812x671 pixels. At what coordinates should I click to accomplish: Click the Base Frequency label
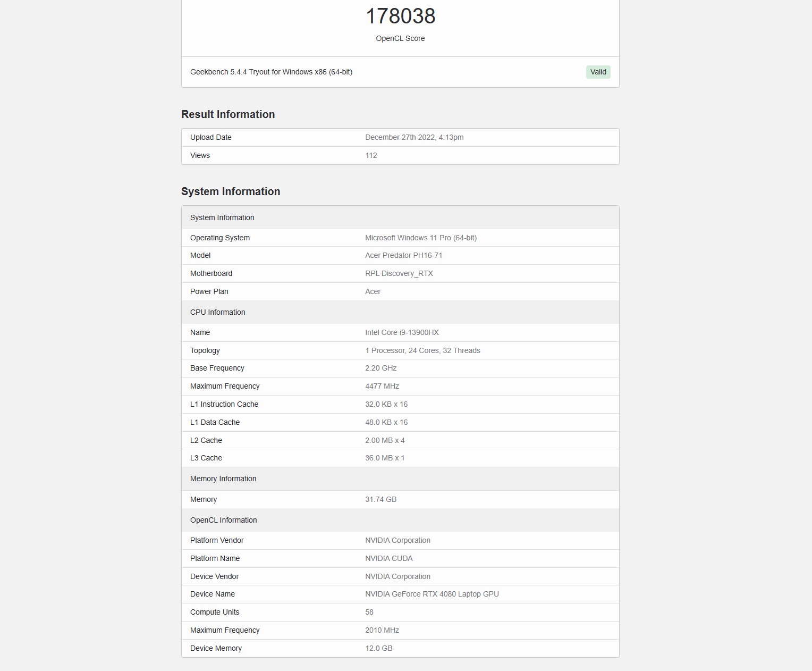click(x=217, y=368)
